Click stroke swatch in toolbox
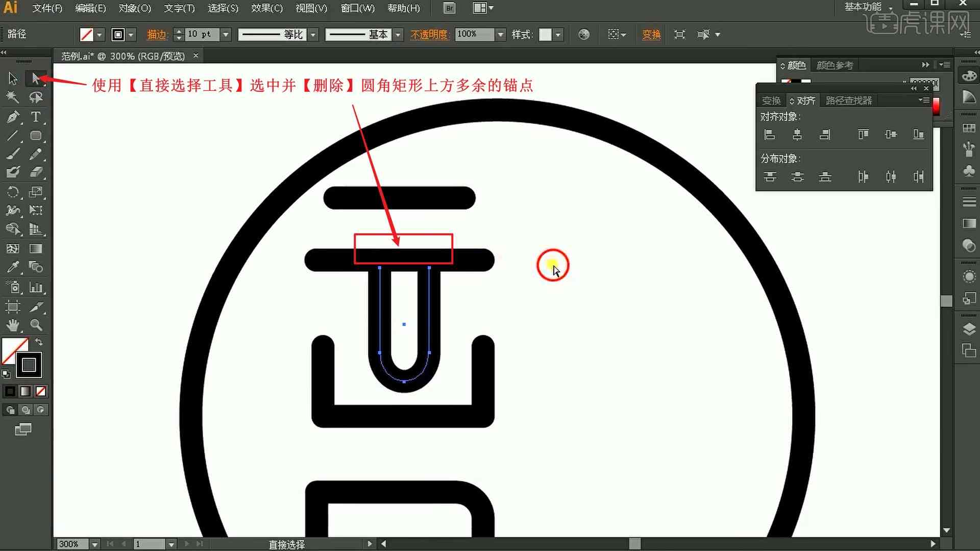 point(29,365)
